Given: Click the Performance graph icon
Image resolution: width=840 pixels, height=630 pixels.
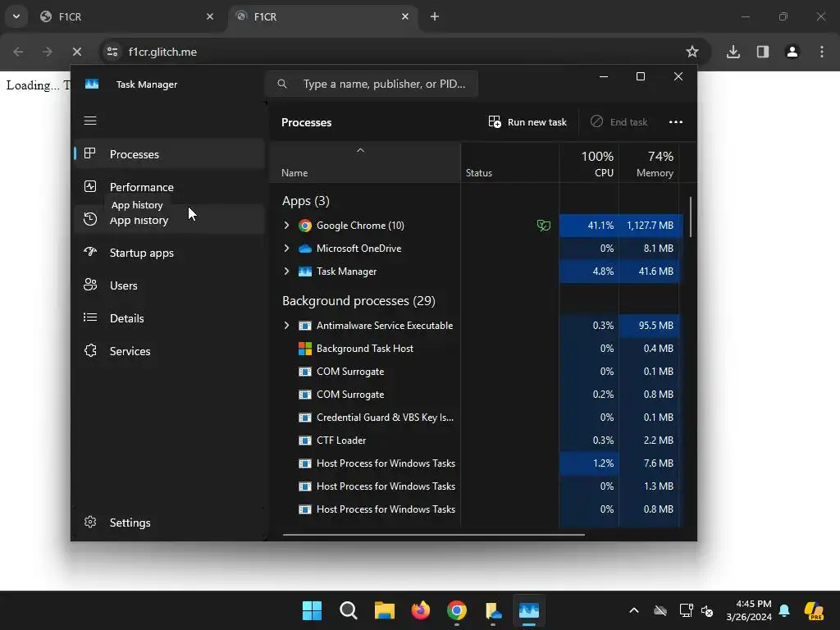Looking at the screenshot, I should [90, 186].
